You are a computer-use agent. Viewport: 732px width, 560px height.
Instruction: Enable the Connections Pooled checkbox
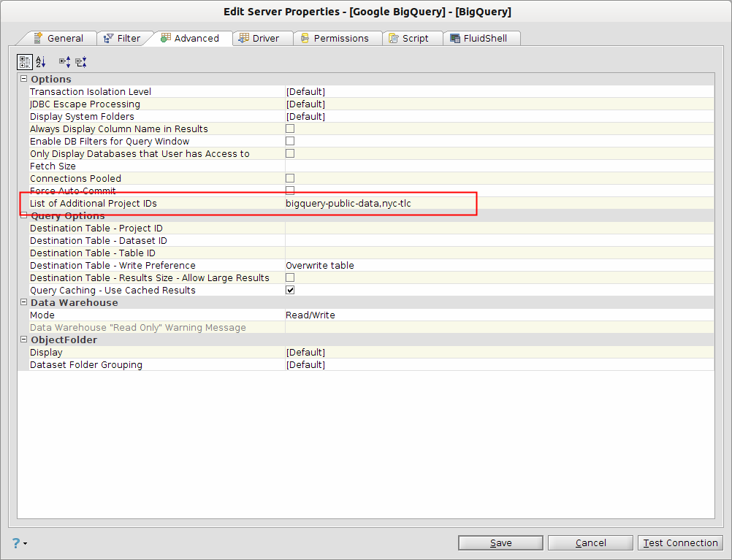click(x=290, y=178)
